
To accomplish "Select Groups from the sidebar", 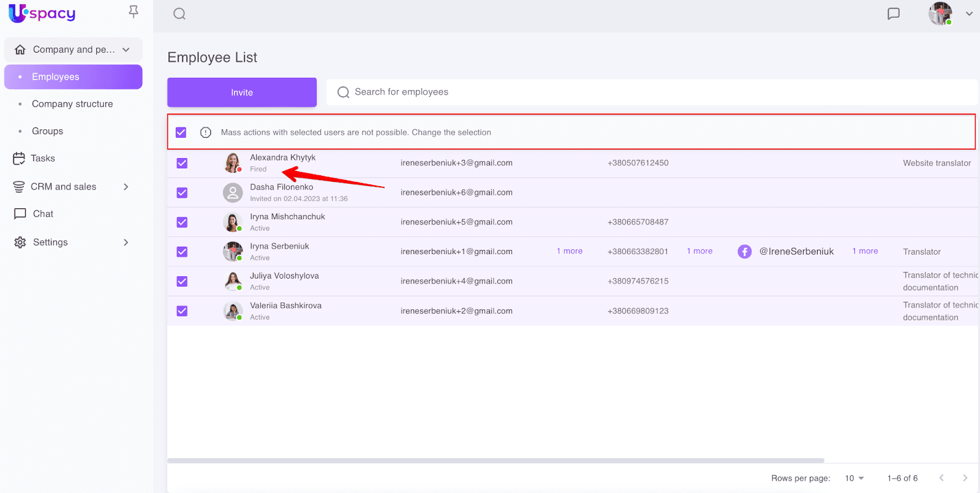I will [48, 131].
